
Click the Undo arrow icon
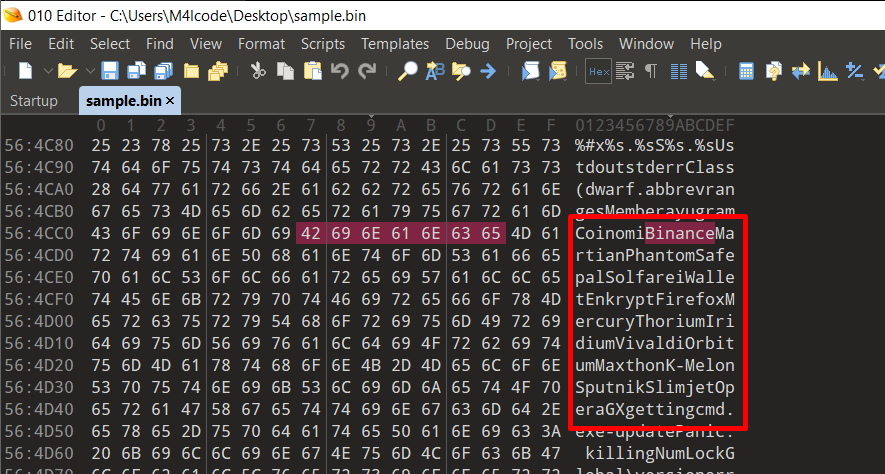[339, 71]
